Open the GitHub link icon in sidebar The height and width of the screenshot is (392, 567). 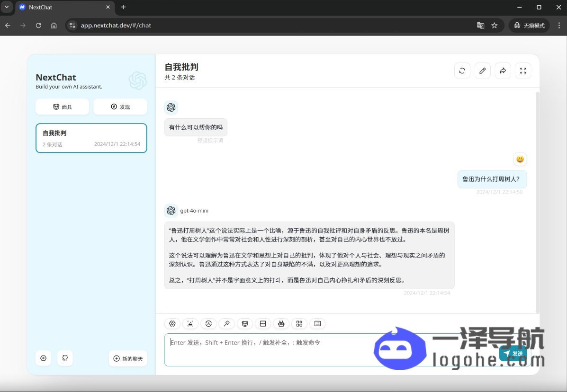pos(65,358)
